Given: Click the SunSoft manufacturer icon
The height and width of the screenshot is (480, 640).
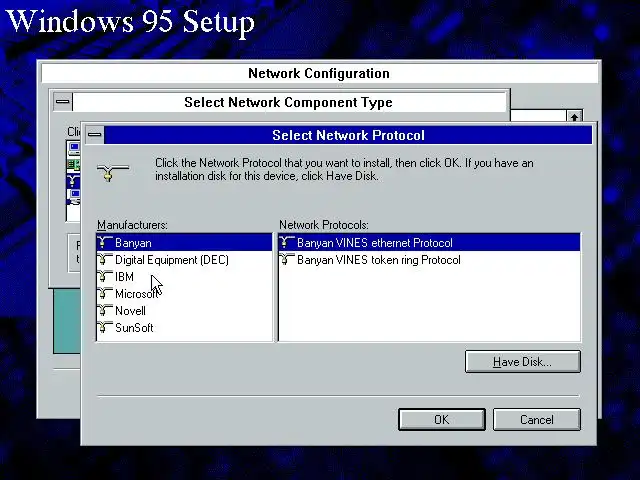Looking at the screenshot, I should tap(105, 327).
